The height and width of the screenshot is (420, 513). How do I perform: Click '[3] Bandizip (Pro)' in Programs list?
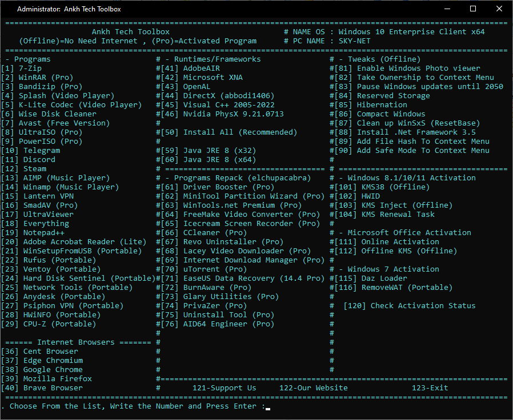[x=42, y=87]
